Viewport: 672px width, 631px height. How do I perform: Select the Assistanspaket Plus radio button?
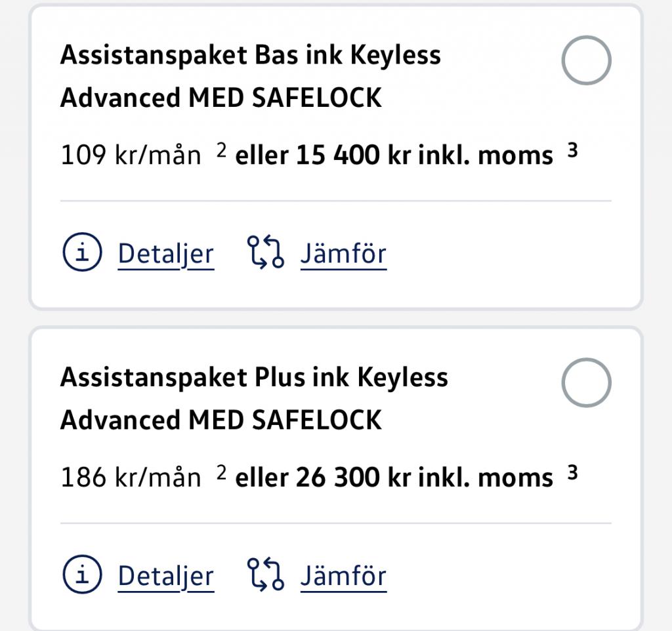(x=586, y=382)
